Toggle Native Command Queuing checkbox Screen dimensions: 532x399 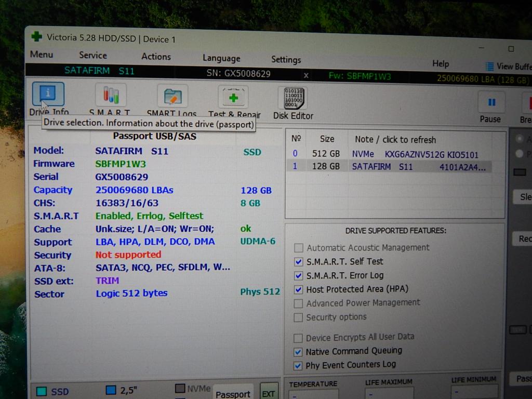click(x=298, y=352)
